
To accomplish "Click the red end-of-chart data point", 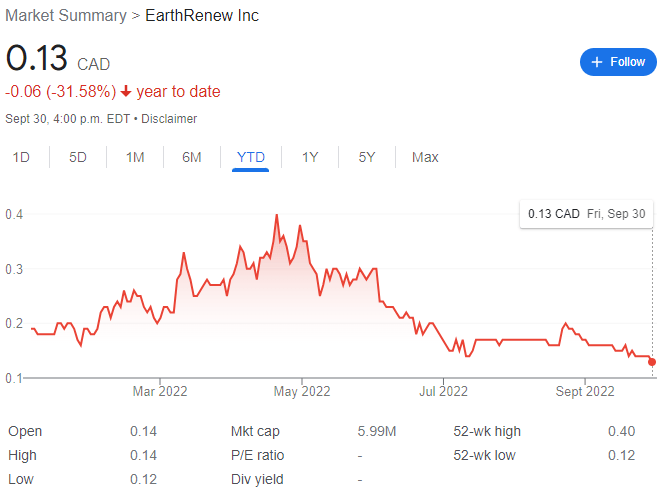I will pyautogui.click(x=652, y=362).
